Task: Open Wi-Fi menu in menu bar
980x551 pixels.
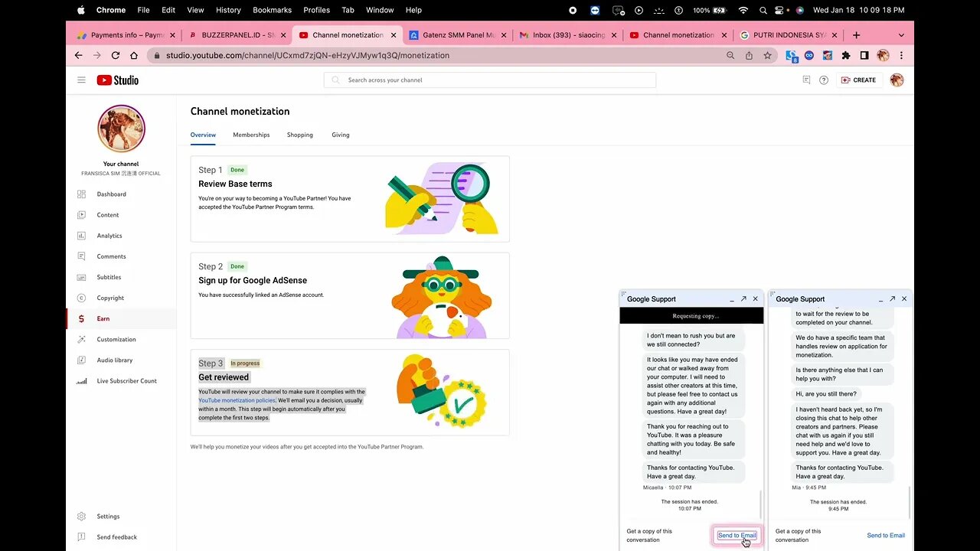Action: [x=743, y=10]
